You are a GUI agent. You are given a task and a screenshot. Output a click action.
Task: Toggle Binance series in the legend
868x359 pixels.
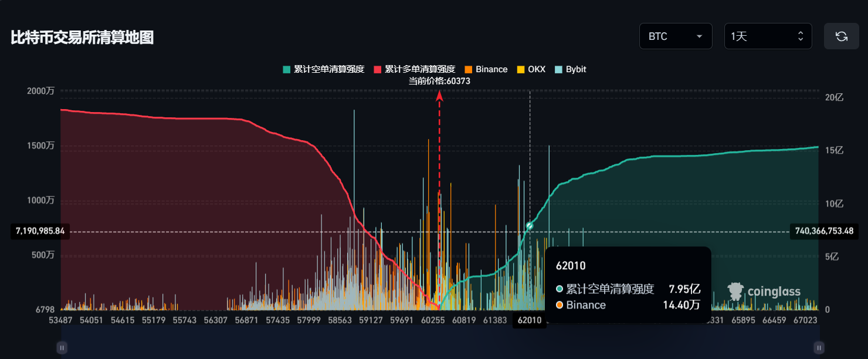(486, 69)
